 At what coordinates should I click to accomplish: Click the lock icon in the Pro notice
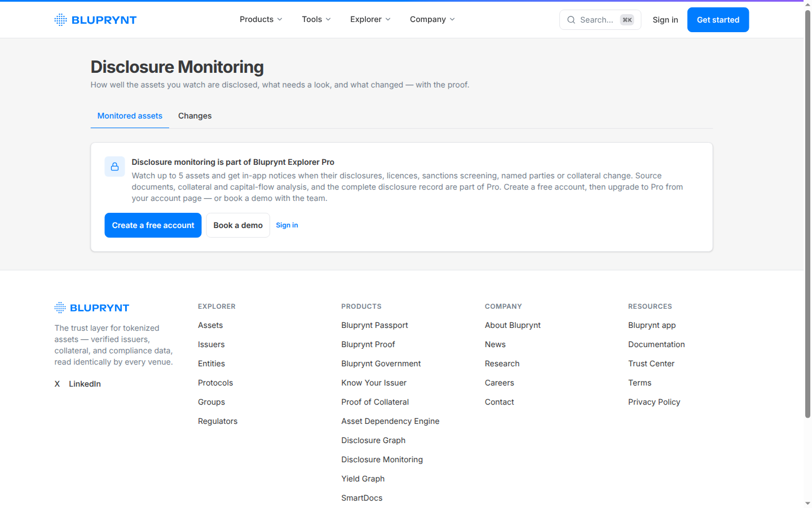pos(114,167)
